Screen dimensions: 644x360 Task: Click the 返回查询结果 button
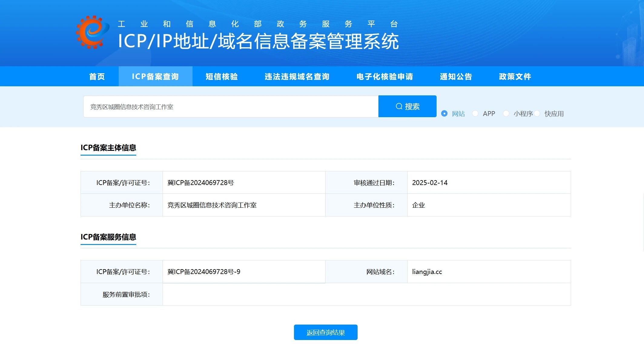[x=325, y=332]
